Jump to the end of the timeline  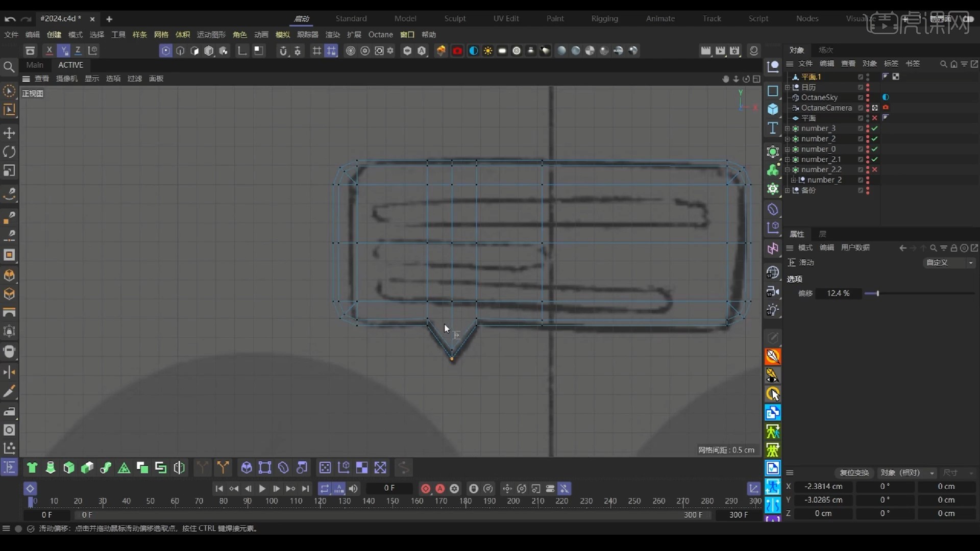[305, 488]
